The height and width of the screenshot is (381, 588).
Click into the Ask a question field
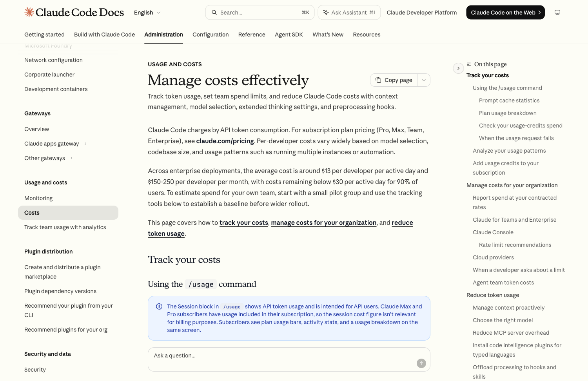coord(289,359)
